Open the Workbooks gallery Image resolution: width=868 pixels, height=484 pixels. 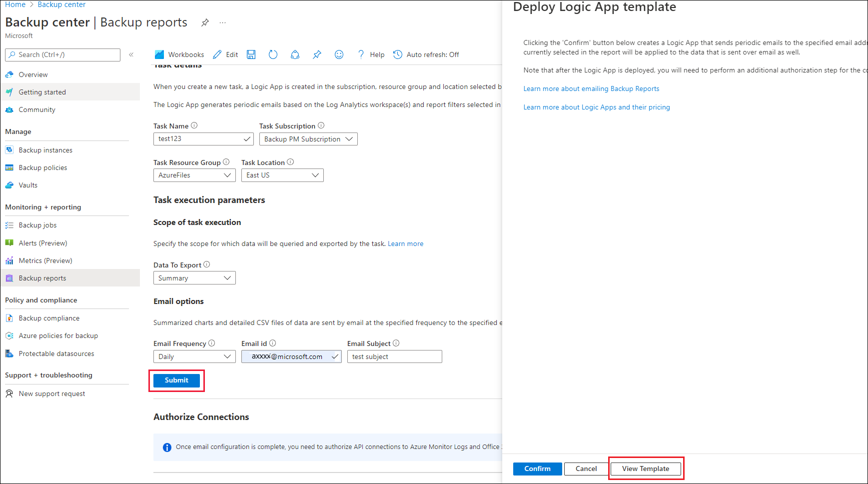click(x=179, y=54)
